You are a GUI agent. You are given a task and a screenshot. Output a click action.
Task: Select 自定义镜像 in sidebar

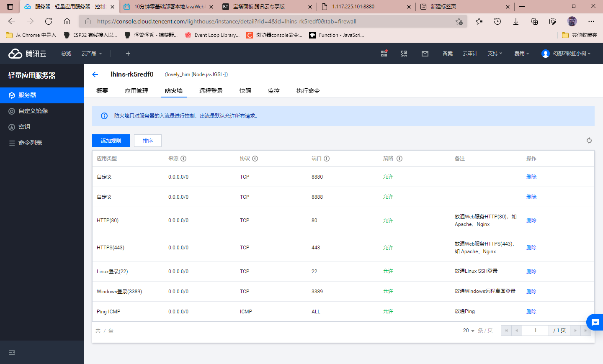point(42,111)
